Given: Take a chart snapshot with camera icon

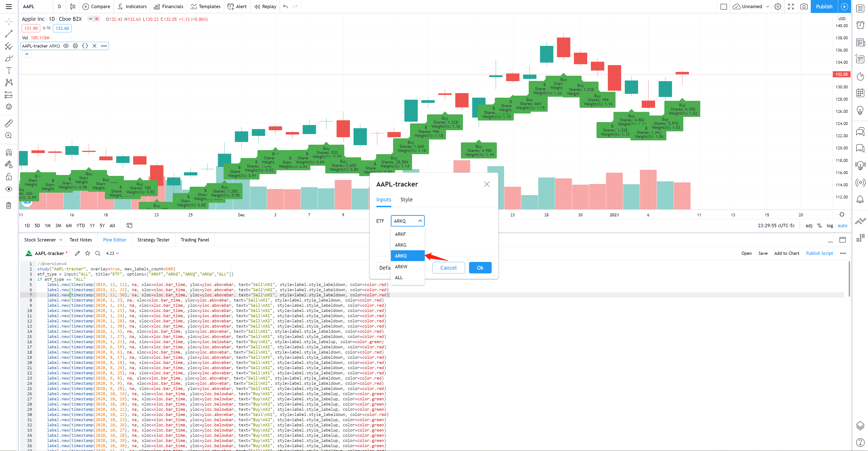Looking at the screenshot, I should (804, 6).
